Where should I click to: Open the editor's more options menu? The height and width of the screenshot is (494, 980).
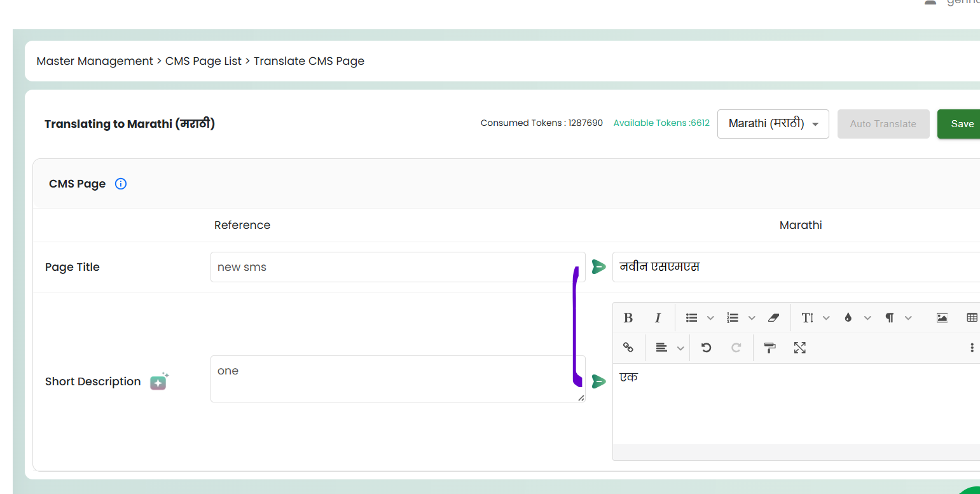click(972, 348)
